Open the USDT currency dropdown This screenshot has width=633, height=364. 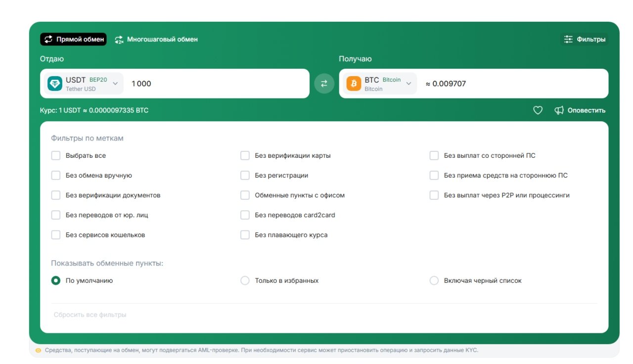115,83
